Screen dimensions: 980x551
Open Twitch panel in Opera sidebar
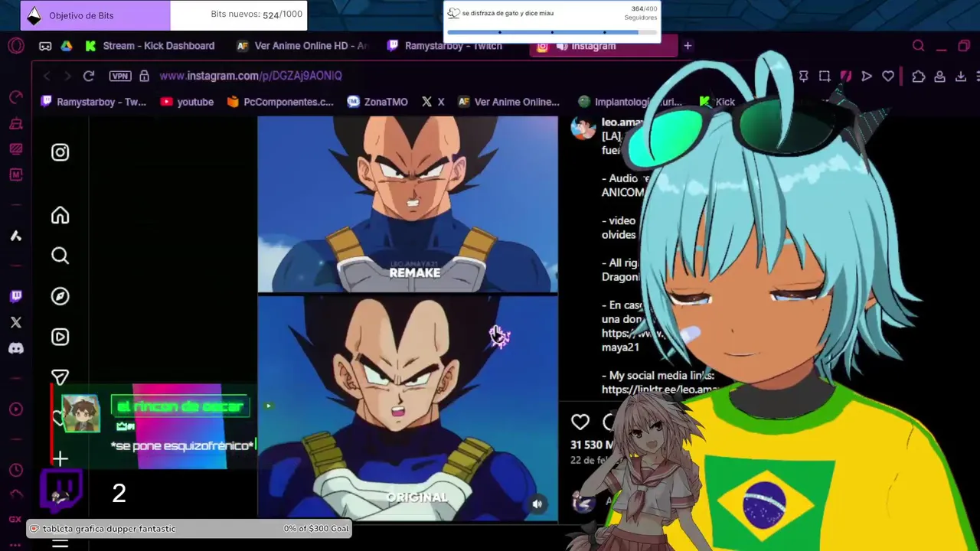pyautogui.click(x=16, y=296)
